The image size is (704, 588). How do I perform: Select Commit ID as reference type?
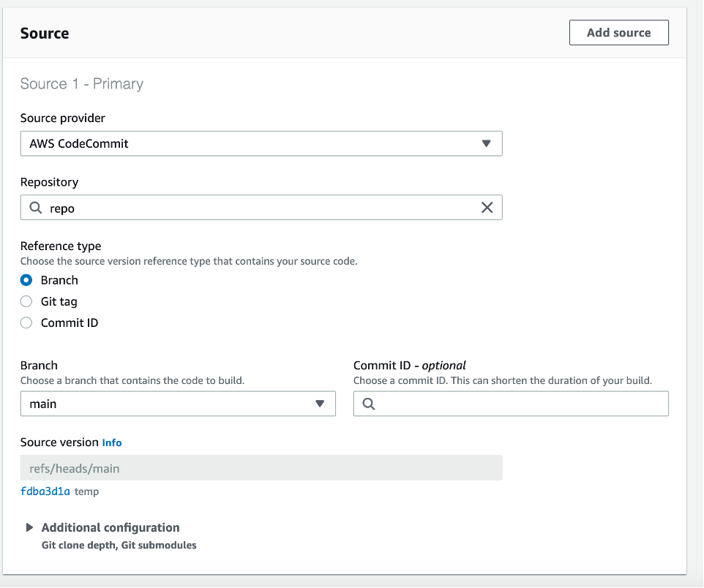[x=26, y=323]
